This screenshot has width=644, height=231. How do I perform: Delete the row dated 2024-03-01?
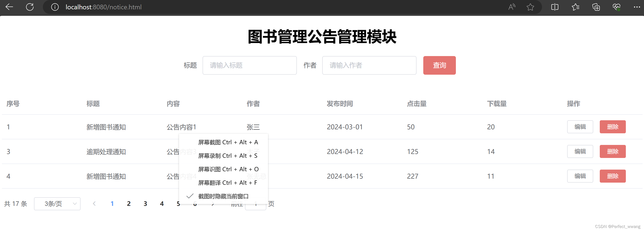[613, 127]
